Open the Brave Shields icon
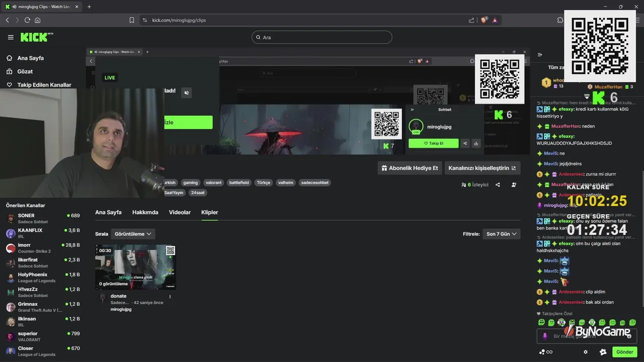The height and width of the screenshot is (362, 644). point(484,20)
